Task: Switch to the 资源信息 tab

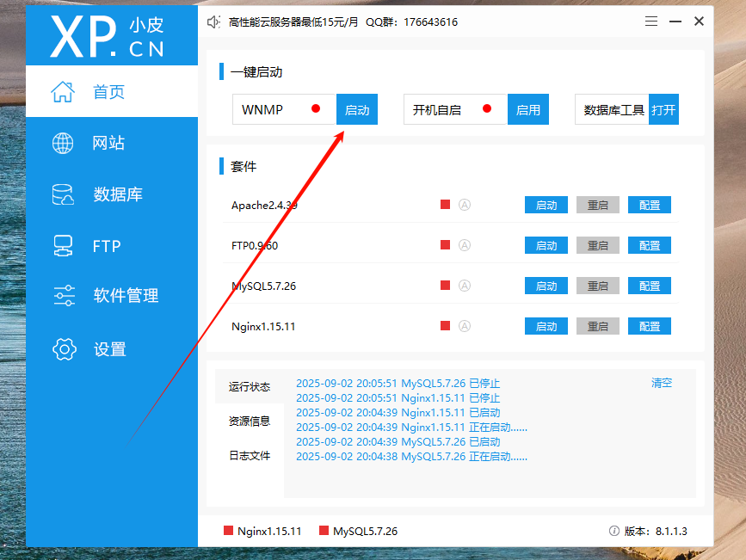Action: pos(250,422)
